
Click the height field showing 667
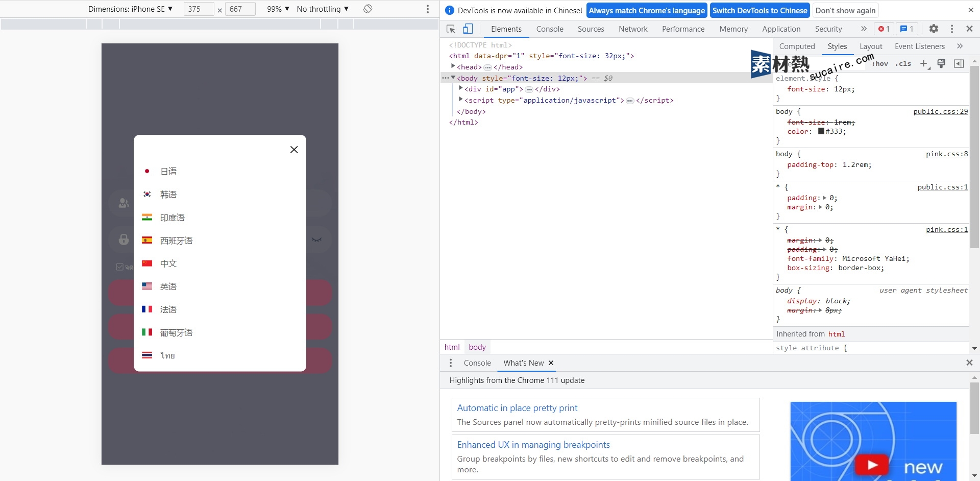click(240, 9)
